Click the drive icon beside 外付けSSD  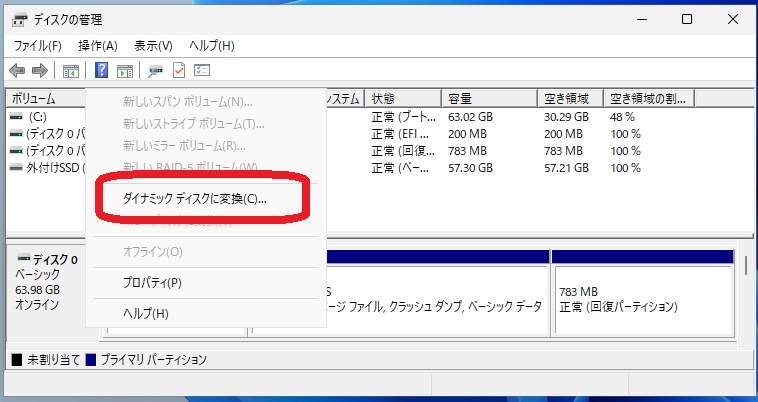(16, 168)
